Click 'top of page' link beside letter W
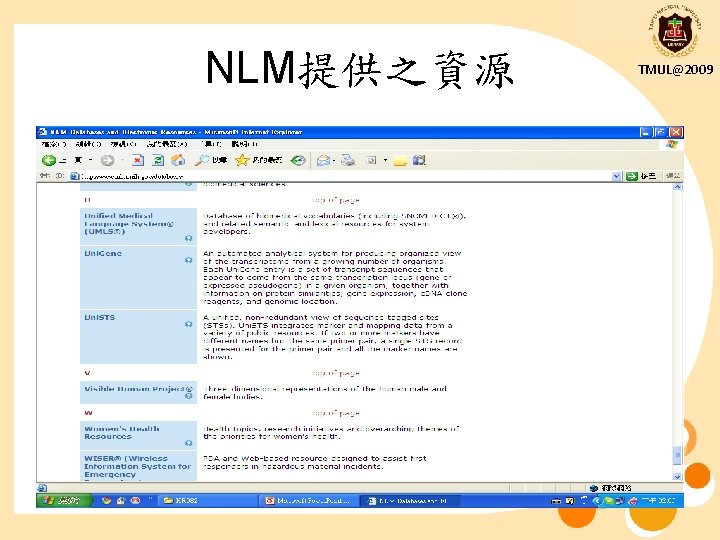Screen dimensions: 720x540 coord(336,413)
